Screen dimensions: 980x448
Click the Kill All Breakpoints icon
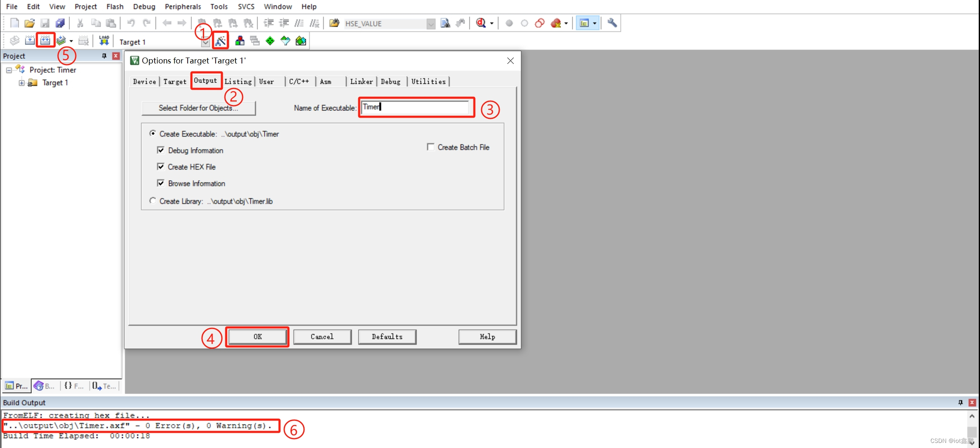pos(556,23)
